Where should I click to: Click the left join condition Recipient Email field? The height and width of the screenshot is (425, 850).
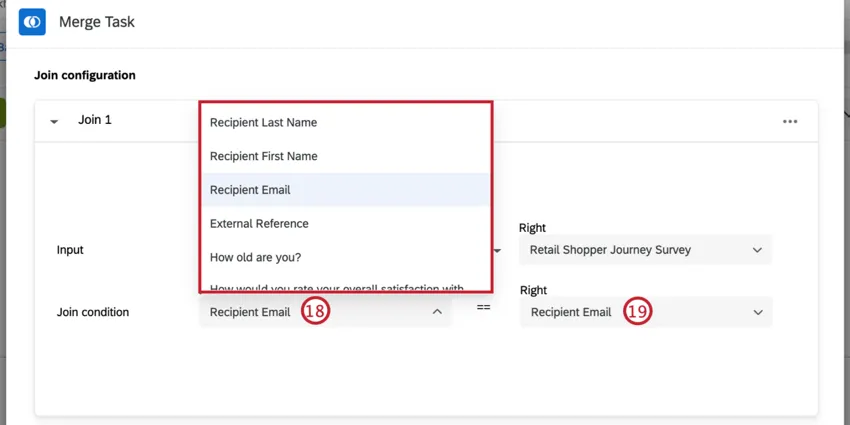pos(250,312)
